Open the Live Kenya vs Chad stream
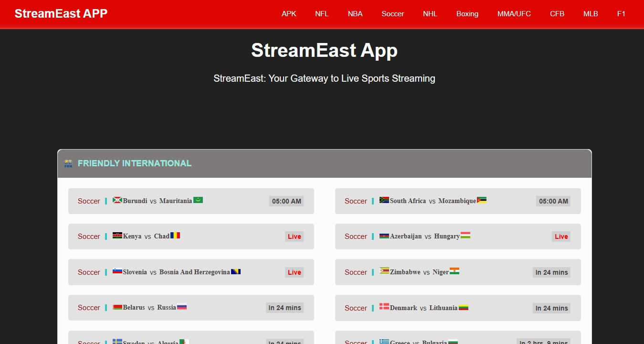 [x=191, y=236]
